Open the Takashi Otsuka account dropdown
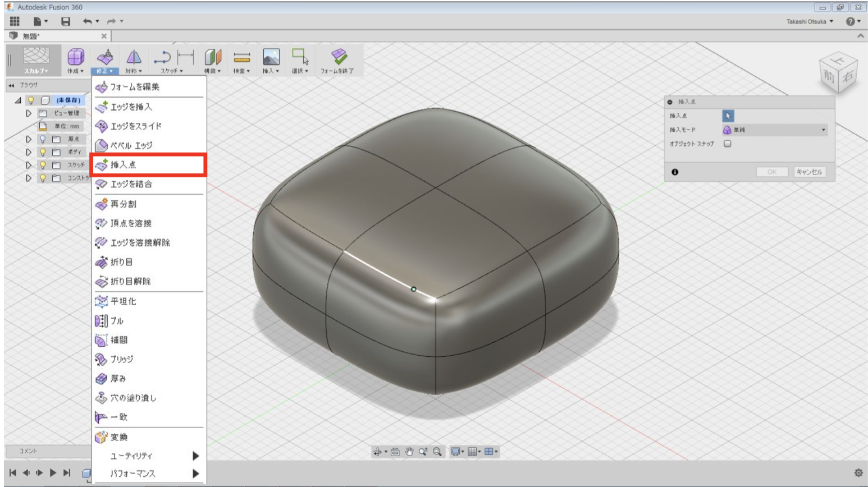868x487 pixels. tap(810, 21)
